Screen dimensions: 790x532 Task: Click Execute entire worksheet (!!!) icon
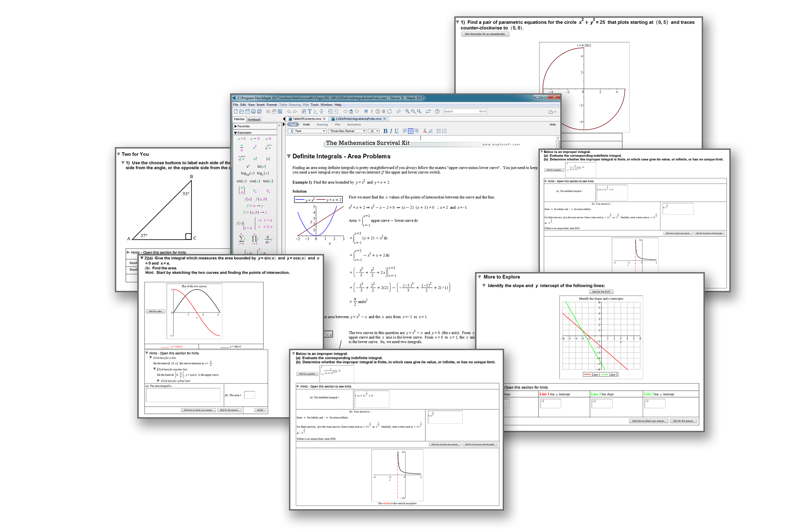pyautogui.click(x=366, y=111)
